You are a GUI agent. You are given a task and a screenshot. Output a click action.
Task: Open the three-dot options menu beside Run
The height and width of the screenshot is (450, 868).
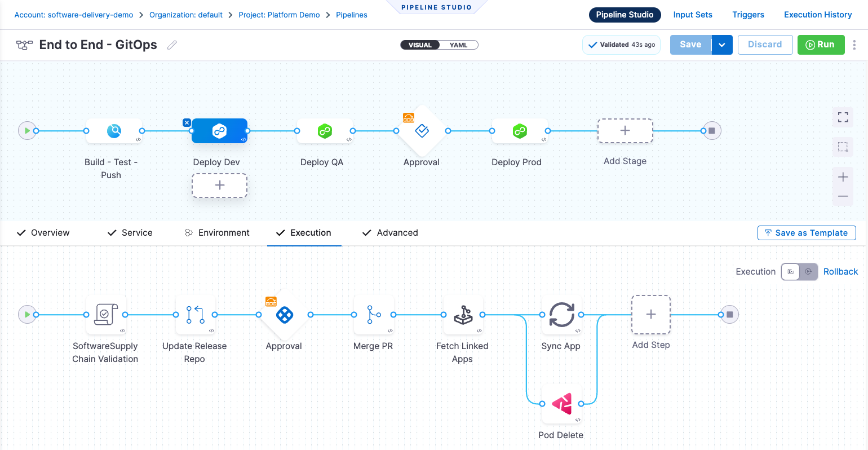pyautogui.click(x=854, y=45)
